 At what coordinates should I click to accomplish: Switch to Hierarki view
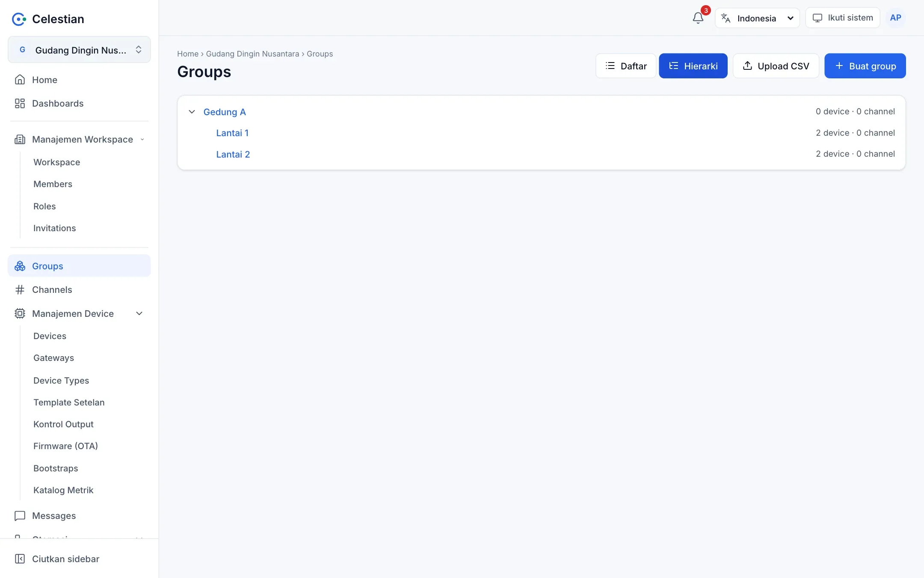693,66
